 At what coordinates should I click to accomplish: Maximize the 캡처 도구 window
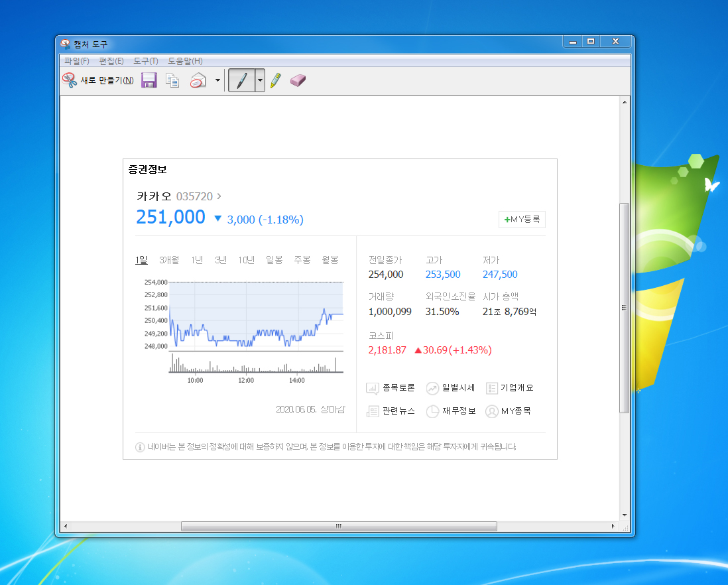(x=591, y=41)
